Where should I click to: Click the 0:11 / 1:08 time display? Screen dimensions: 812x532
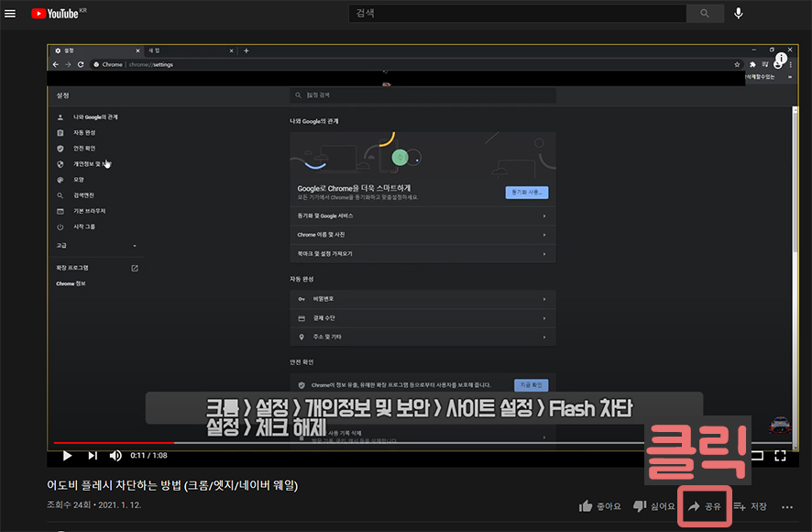tap(148, 455)
